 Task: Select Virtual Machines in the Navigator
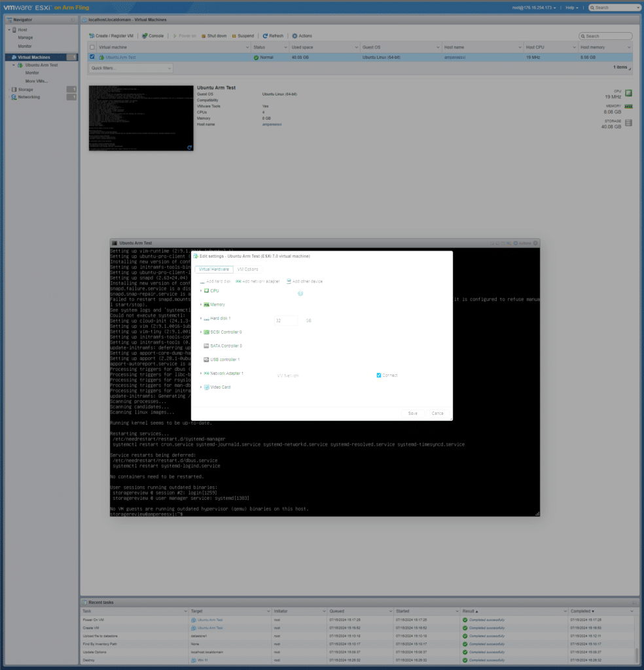pyautogui.click(x=41, y=58)
